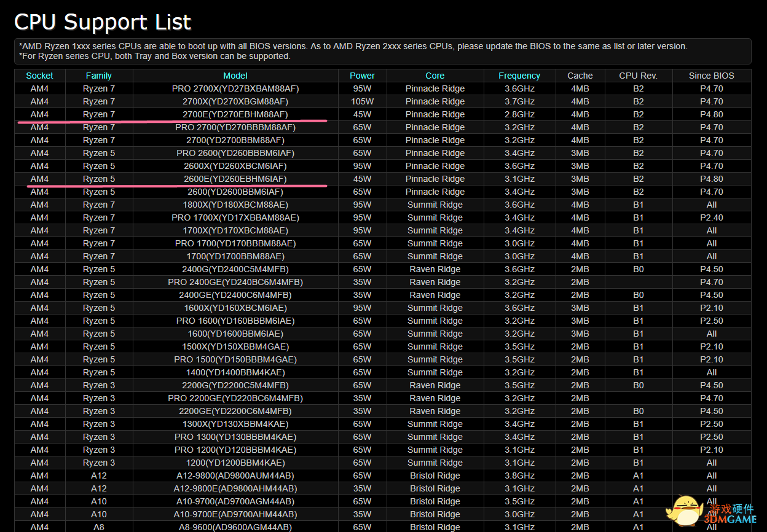Select model 2200G(YD2200C5M4MFB)
Image resolution: width=767 pixels, height=532 pixels.
[235, 385]
